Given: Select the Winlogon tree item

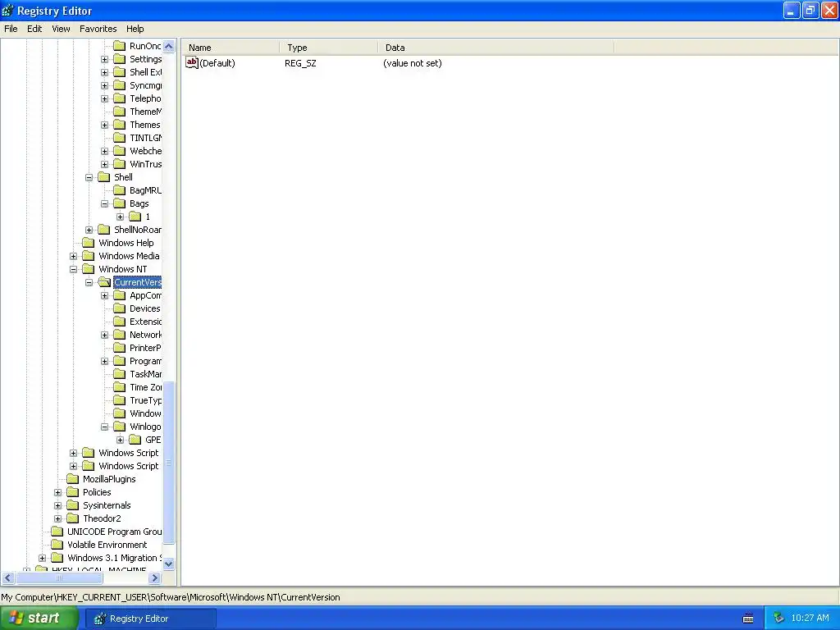Looking at the screenshot, I should click(x=145, y=427).
